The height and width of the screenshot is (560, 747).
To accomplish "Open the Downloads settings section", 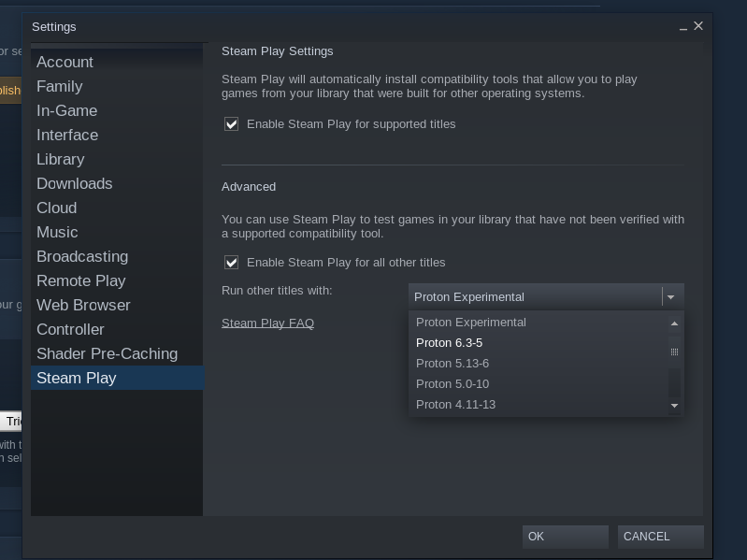I will pyautogui.click(x=74, y=183).
